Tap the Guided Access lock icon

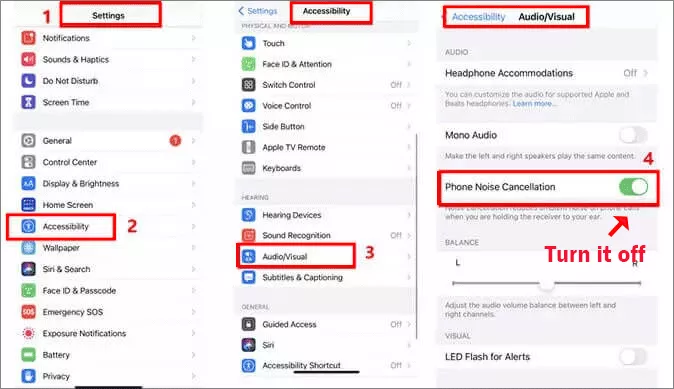[248, 324]
